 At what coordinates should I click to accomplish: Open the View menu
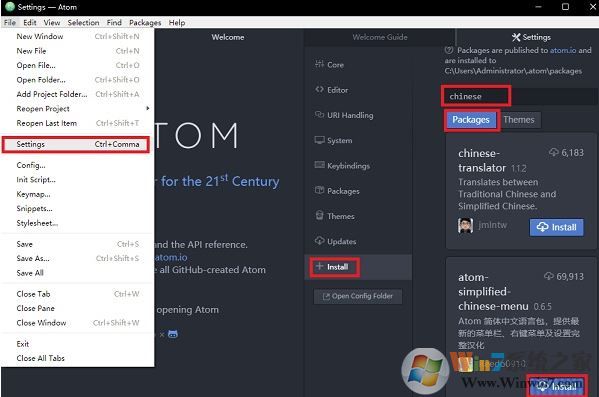click(52, 23)
